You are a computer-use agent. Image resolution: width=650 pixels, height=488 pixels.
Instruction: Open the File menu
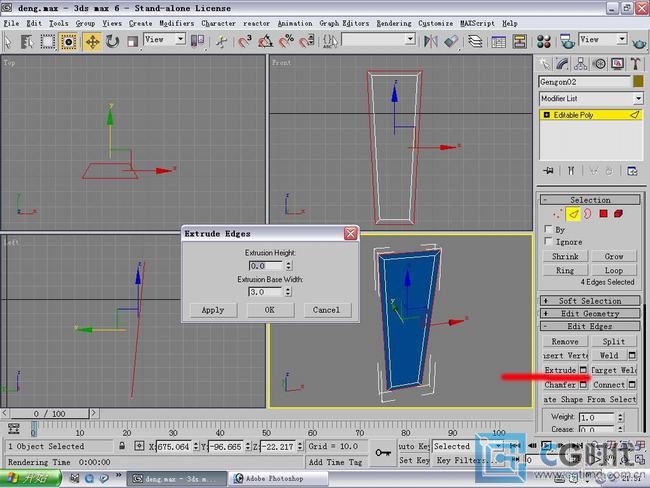11,23
